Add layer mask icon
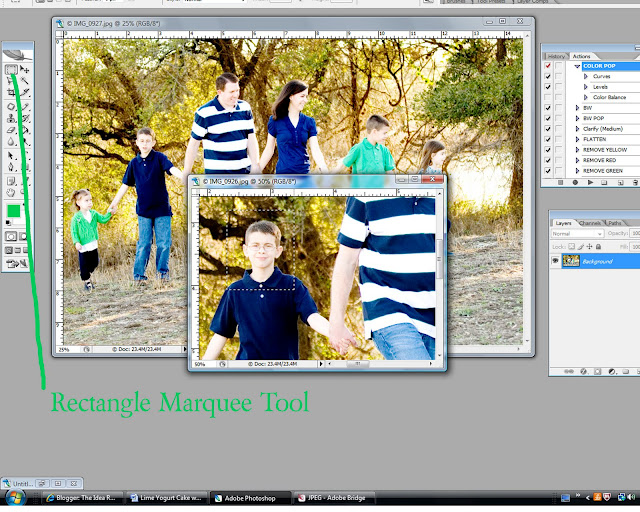 598,371
